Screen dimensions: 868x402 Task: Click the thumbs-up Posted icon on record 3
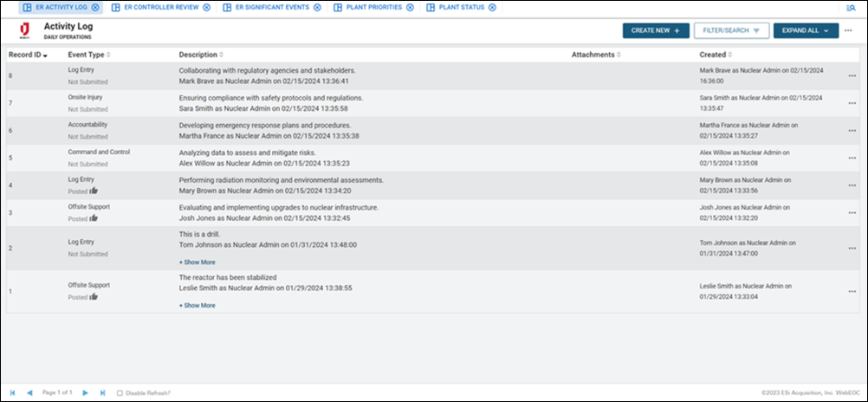(94, 218)
